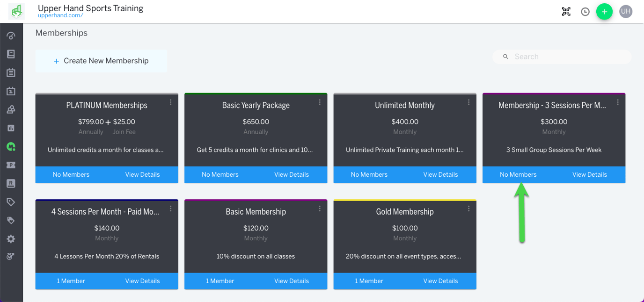The width and height of the screenshot is (644, 302).
Task: Click the $799.00 annual price
Action: 91,122
